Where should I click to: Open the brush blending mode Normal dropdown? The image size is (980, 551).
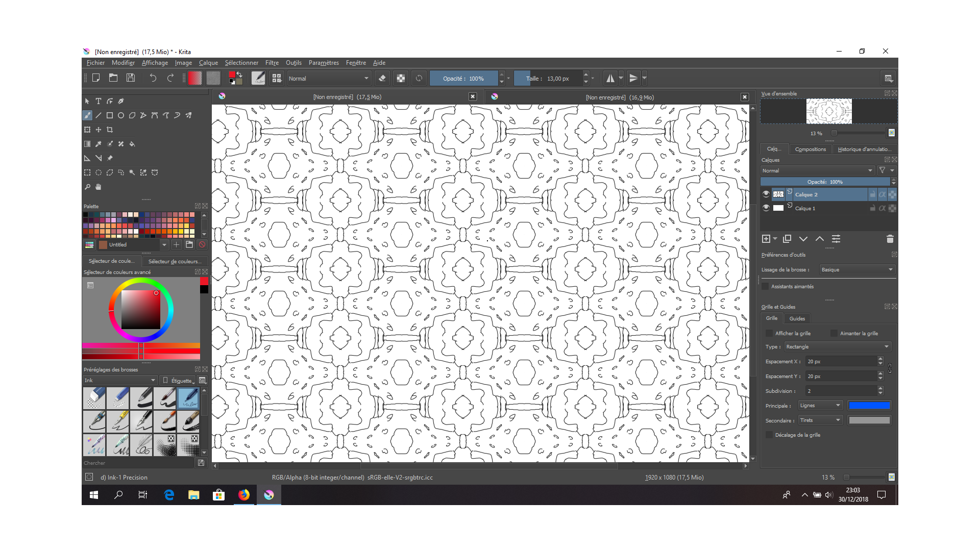coord(328,79)
